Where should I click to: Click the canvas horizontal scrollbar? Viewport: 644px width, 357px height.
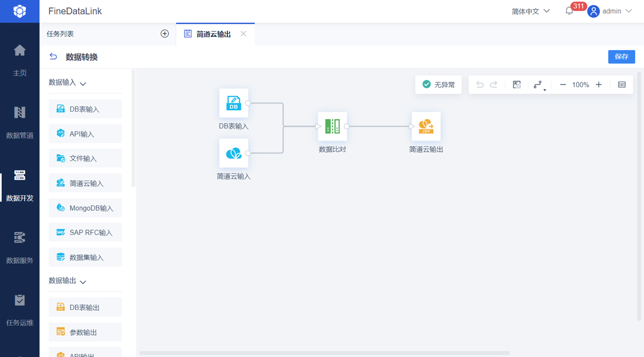coord(324,353)
